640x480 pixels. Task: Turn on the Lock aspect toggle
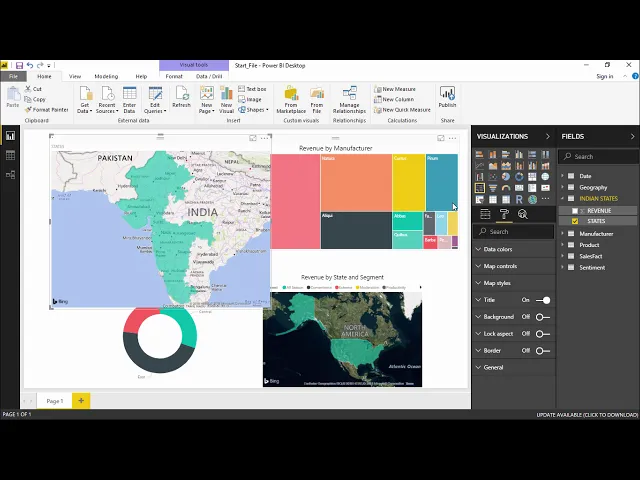543,334
